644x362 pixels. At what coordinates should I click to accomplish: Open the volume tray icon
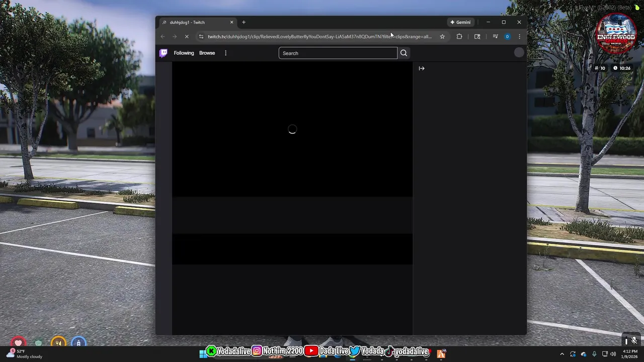(x=613, y=354)
